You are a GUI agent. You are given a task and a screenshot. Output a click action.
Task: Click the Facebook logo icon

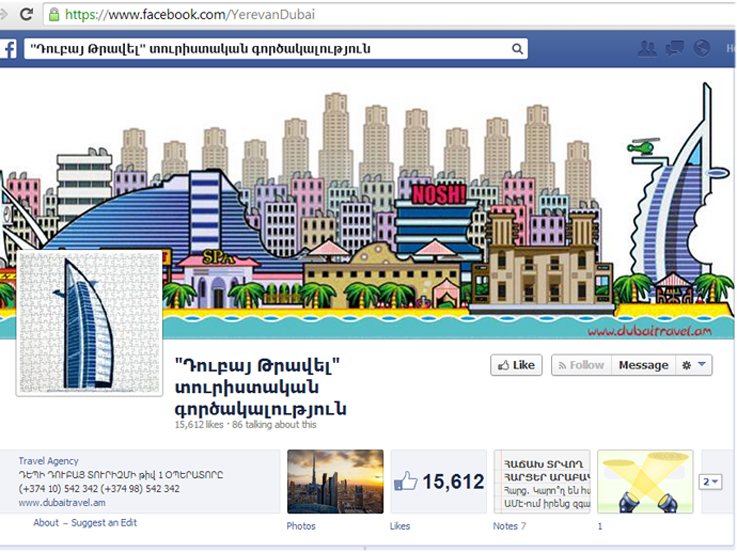tap(7, 49)
